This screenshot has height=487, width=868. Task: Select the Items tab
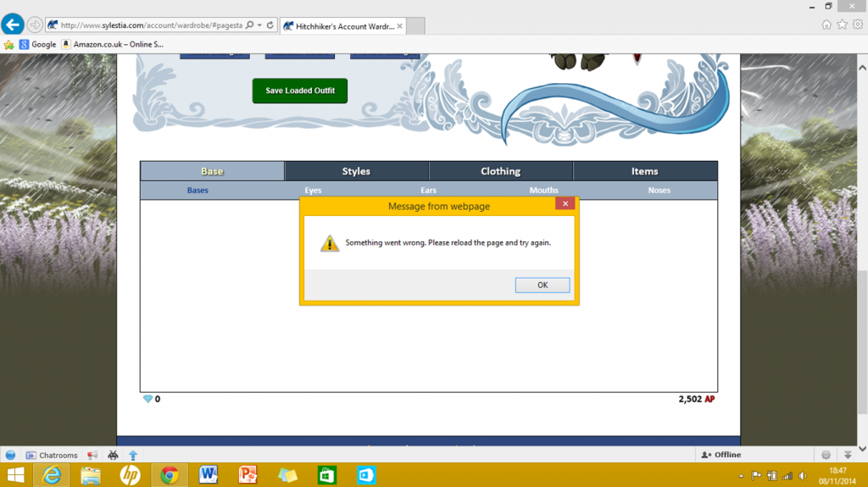click(644, 171)
